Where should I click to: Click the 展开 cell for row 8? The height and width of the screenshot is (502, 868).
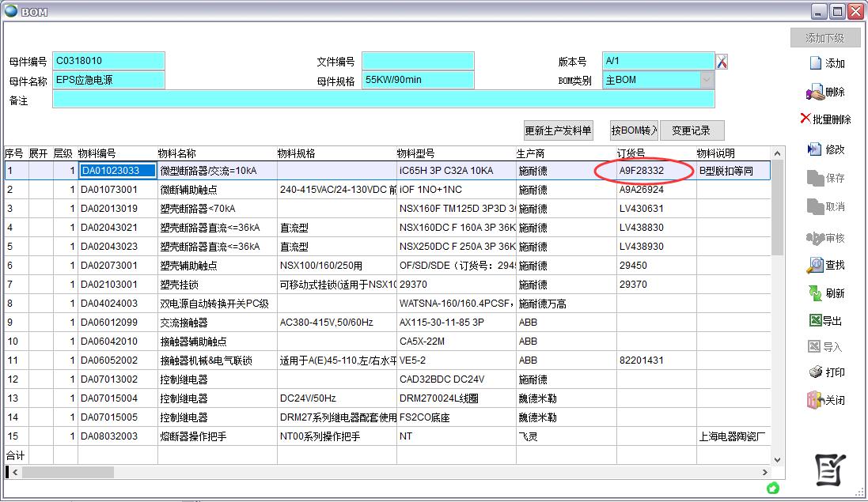40,304
